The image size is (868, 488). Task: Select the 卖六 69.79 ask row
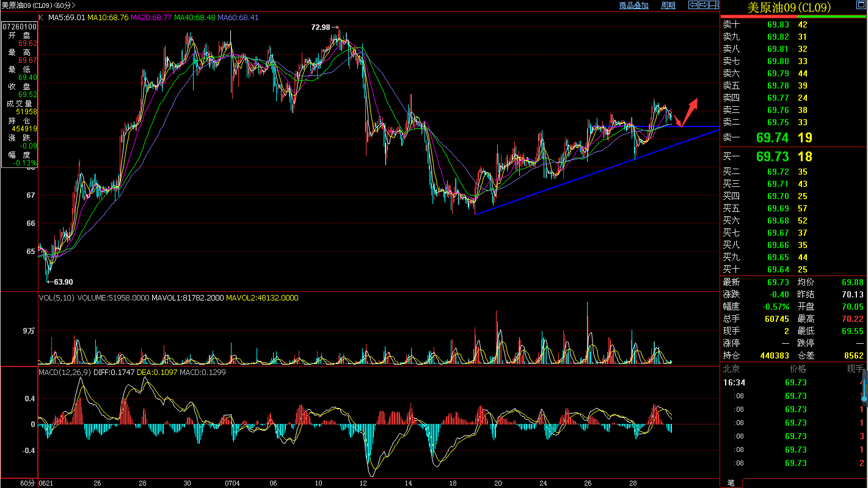click(793, 73)
